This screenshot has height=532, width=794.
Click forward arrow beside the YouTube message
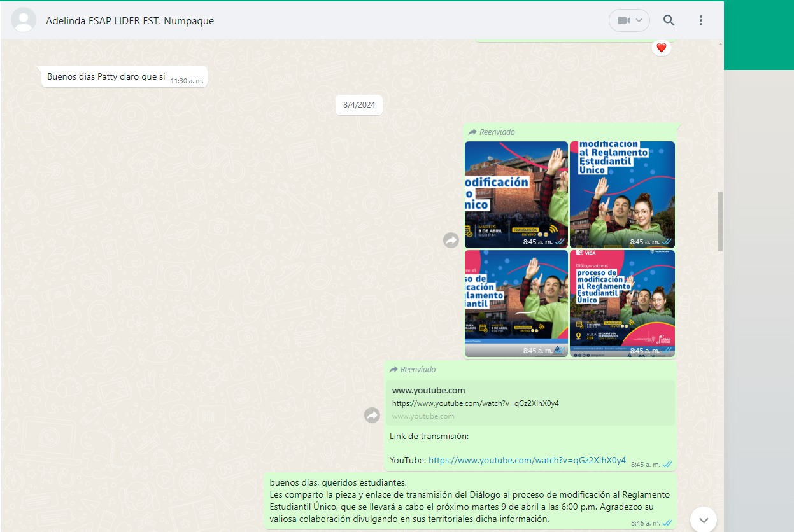tap(372, 416)
